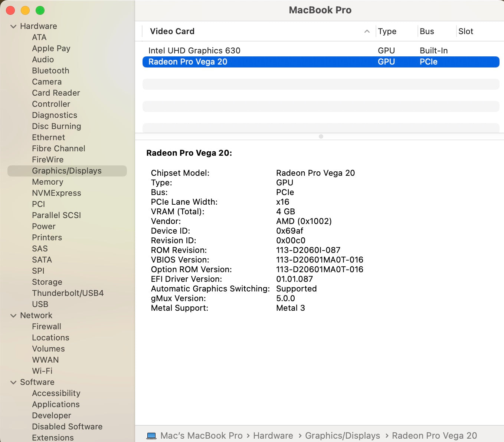Viewport: 504px width, 442px height.
Task: Click the laptop icon in the breadcrumb bar
Action: 151,436
